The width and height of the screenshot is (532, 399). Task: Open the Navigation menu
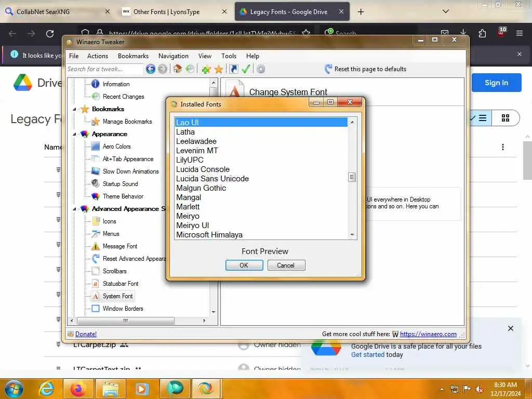174,56
